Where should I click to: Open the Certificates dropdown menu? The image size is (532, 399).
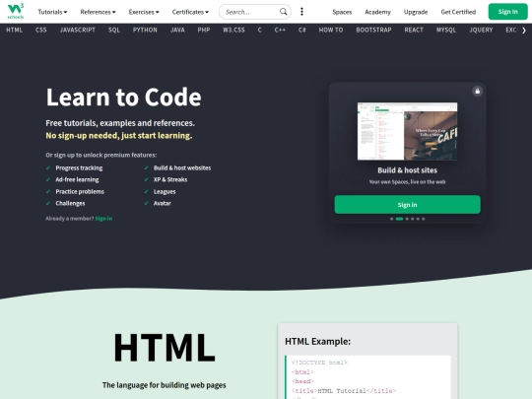(190, 12)
